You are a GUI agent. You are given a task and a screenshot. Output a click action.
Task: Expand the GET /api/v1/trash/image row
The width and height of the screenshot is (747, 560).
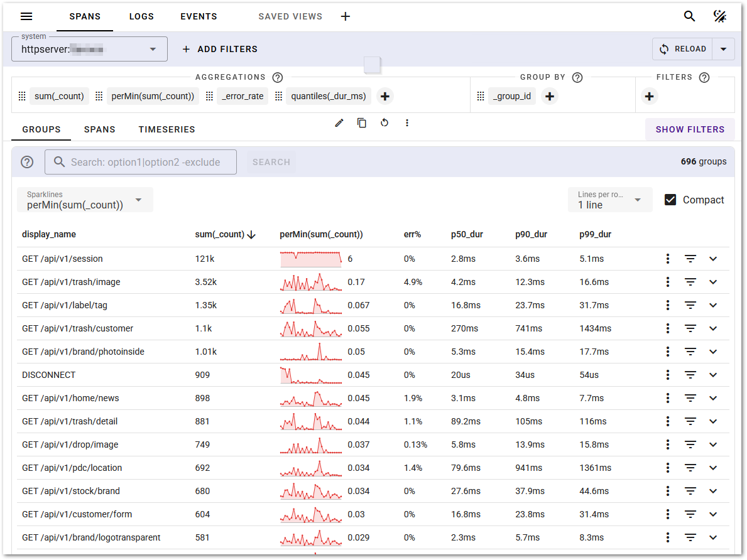pos(713,282)
